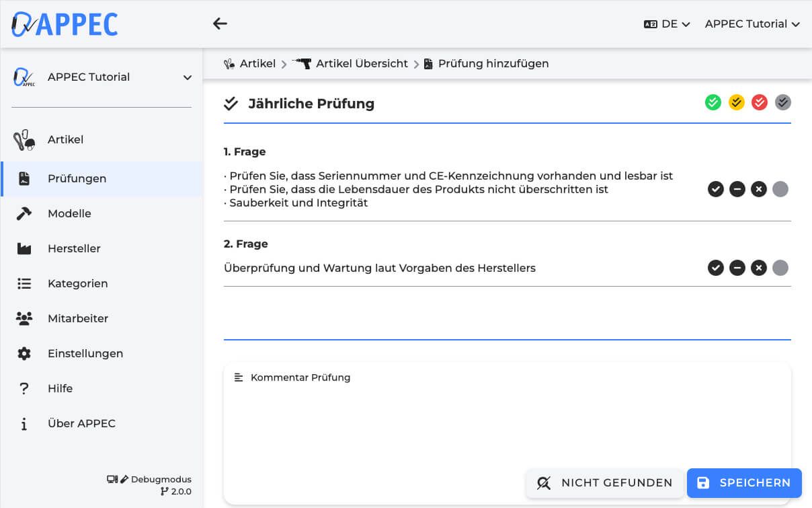Open the DE language dropdown
The height and width of the screenshot is (508, 812).
point(667,23)
